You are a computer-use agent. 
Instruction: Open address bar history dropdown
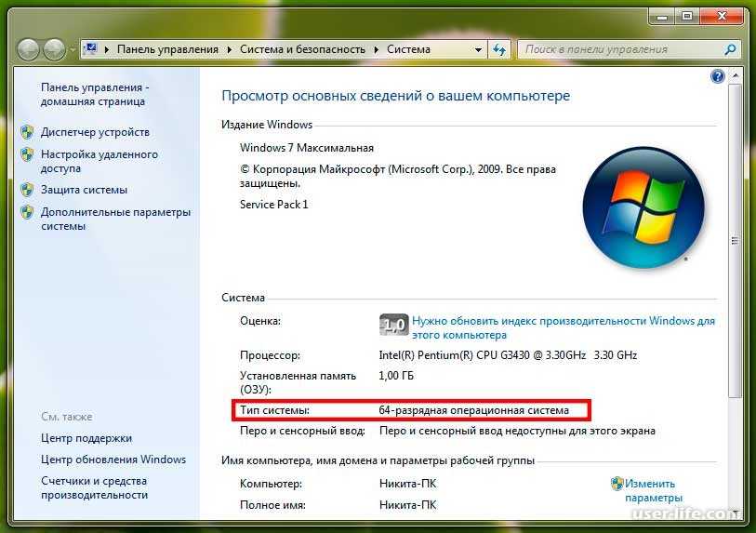click(x=478, y=49)
